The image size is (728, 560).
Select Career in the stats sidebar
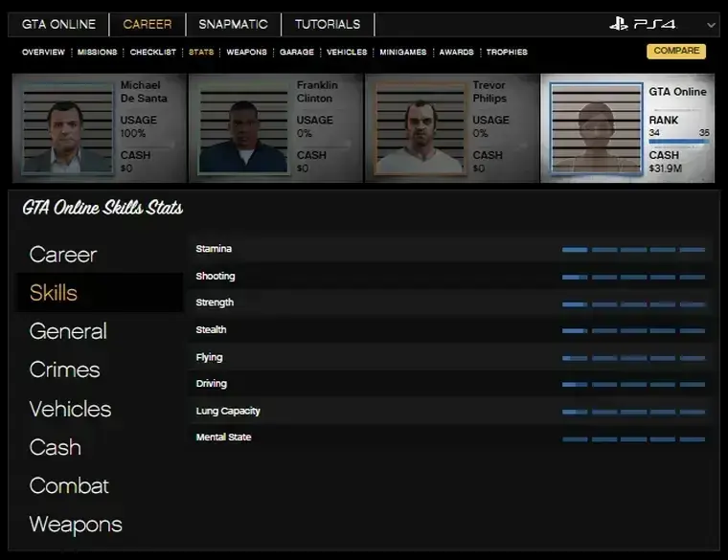pyautogui.click(x=63, y=255)
